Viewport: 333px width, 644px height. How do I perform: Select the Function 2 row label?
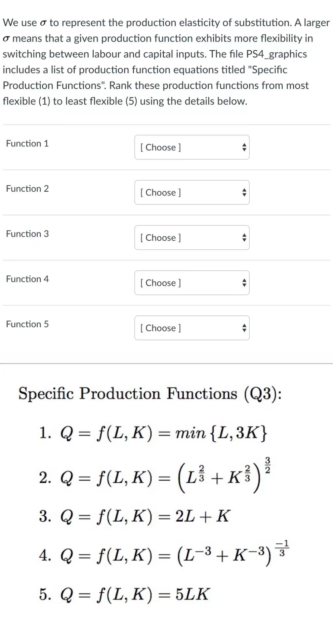(27, 188)
